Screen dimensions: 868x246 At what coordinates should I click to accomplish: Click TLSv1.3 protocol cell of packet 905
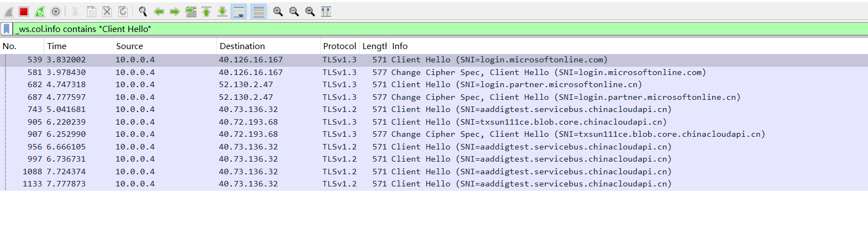pyautogui.click(x=339, y=122)
